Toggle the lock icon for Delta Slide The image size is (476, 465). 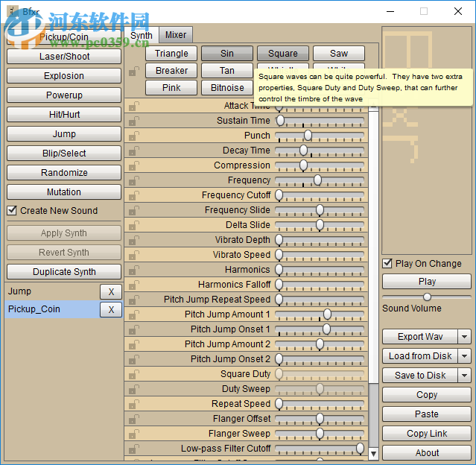pyautogui.click(x=134, y=225)
